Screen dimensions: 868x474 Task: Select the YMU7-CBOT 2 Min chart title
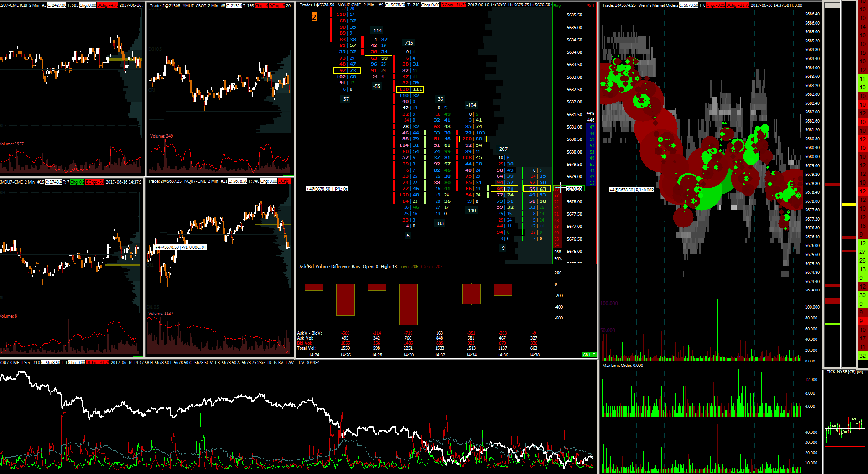201,6
